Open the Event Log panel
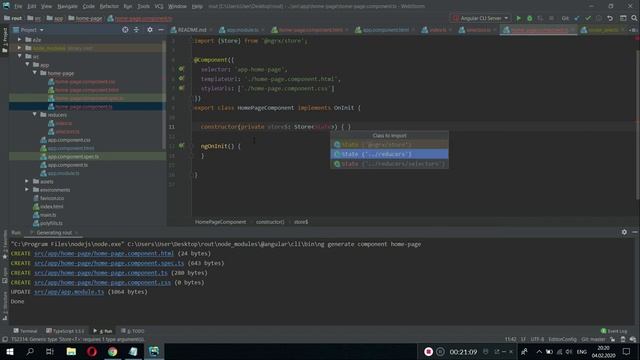640x360 pixels. click(614, 331)
